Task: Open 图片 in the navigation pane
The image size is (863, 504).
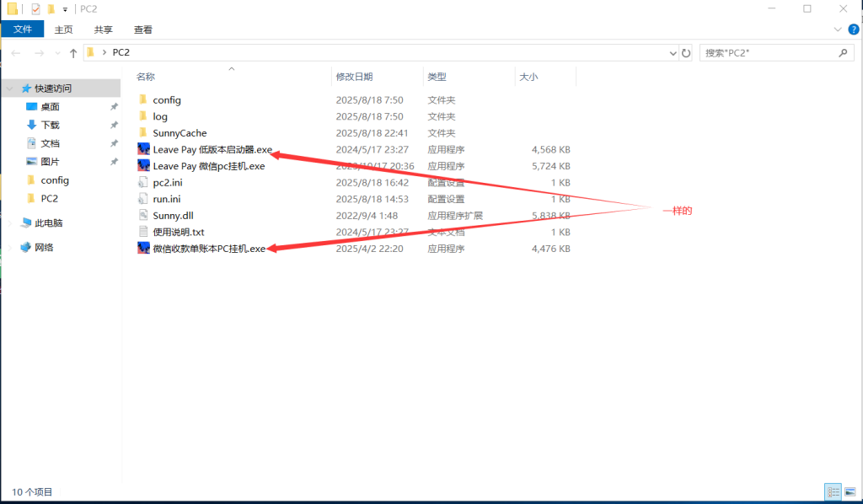Action: [50, 162]
